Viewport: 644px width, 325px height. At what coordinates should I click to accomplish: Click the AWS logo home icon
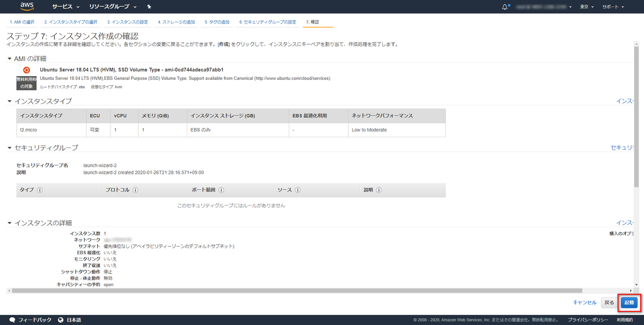[27, 6]
